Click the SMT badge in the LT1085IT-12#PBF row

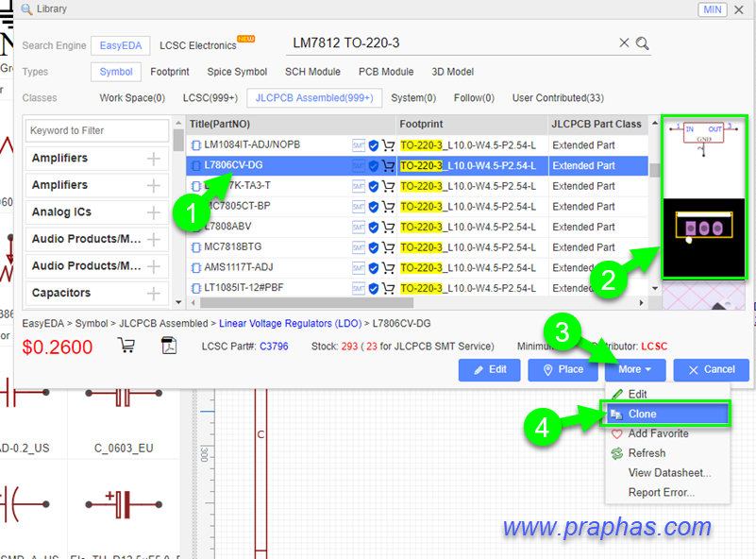click(x=359, y=288)
